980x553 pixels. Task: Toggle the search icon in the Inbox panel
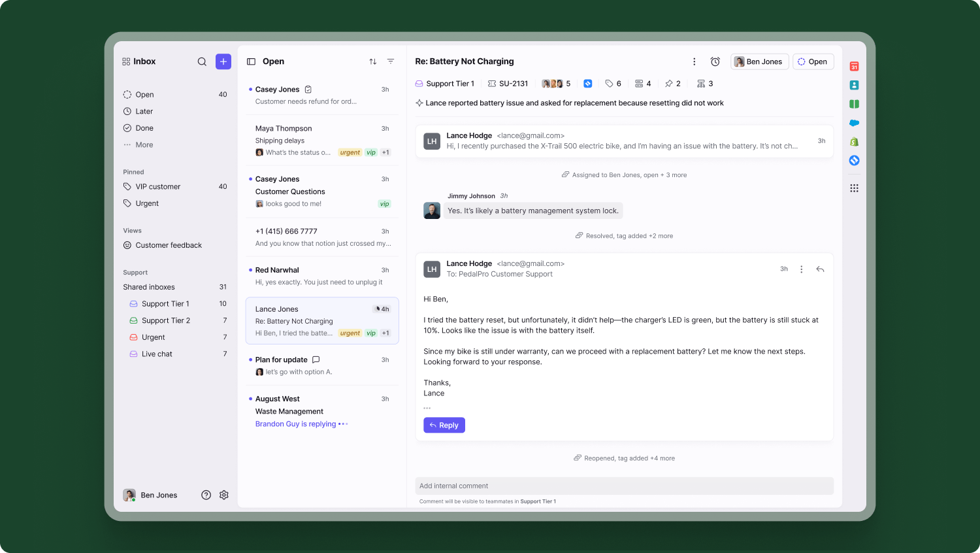coord(202,61)
